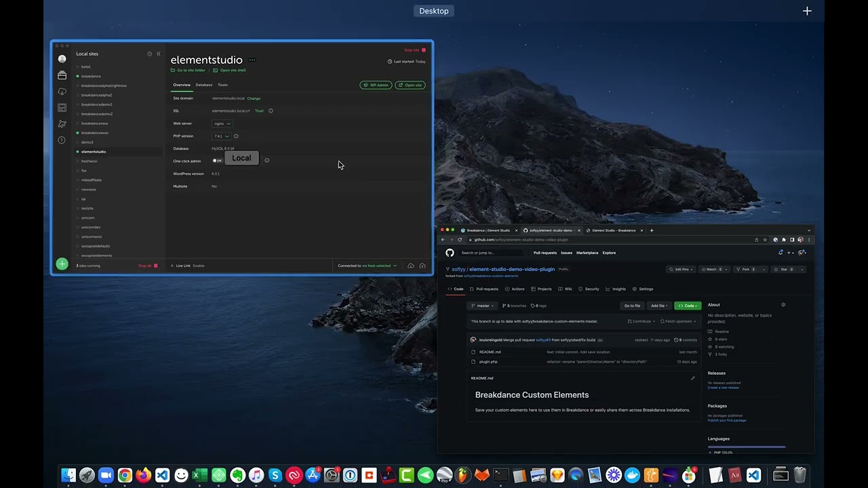
Task: Click the Open site button
Action: pyautogui.click(x=410, y=85)
